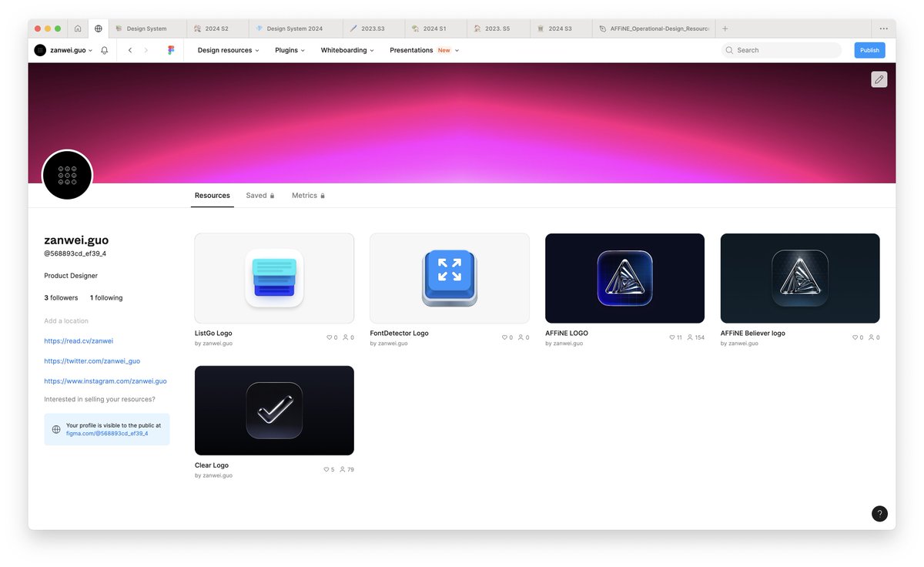Click the Figma logo icon
924x567 pixels.
[171, 50]
